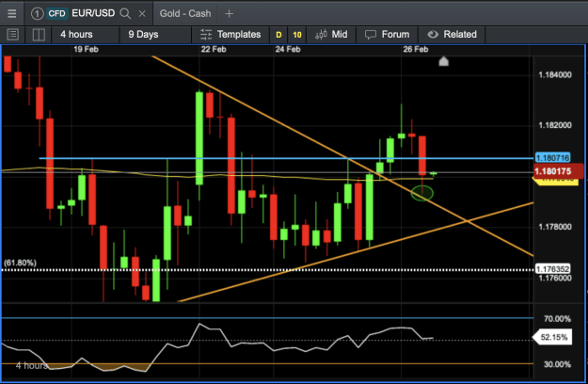This screenshot has height=384, width=588.
Task: Open chart Templates menu
Action: tap(230, 35)
